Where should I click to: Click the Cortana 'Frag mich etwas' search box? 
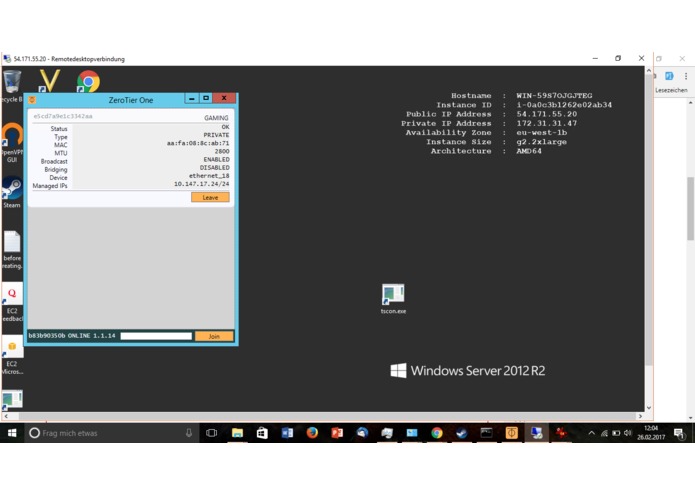point(111,433)
